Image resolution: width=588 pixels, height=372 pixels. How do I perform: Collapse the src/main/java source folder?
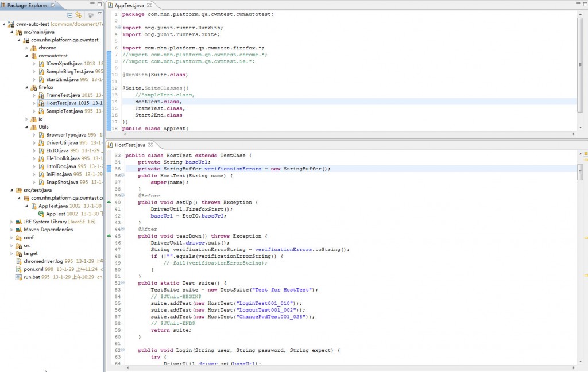pos(11,32)
